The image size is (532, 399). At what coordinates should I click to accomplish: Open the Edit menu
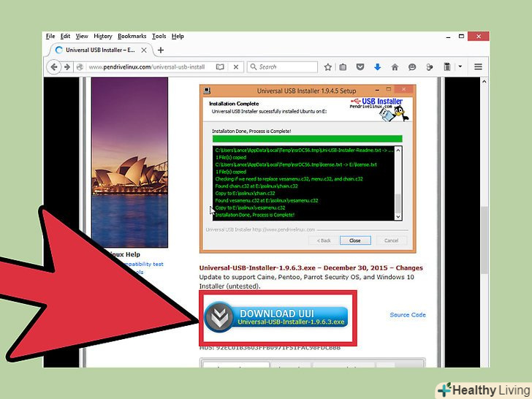(65, 37)
